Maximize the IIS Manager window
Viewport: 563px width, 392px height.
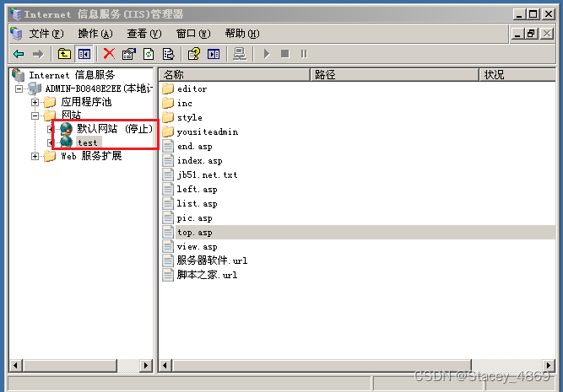coord(533,14)
